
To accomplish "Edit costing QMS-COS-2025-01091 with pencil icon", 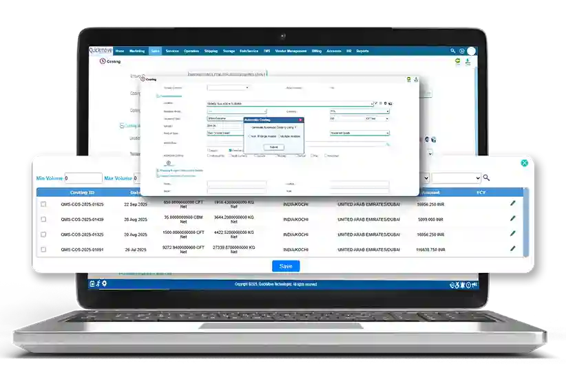I will point(513,249).
